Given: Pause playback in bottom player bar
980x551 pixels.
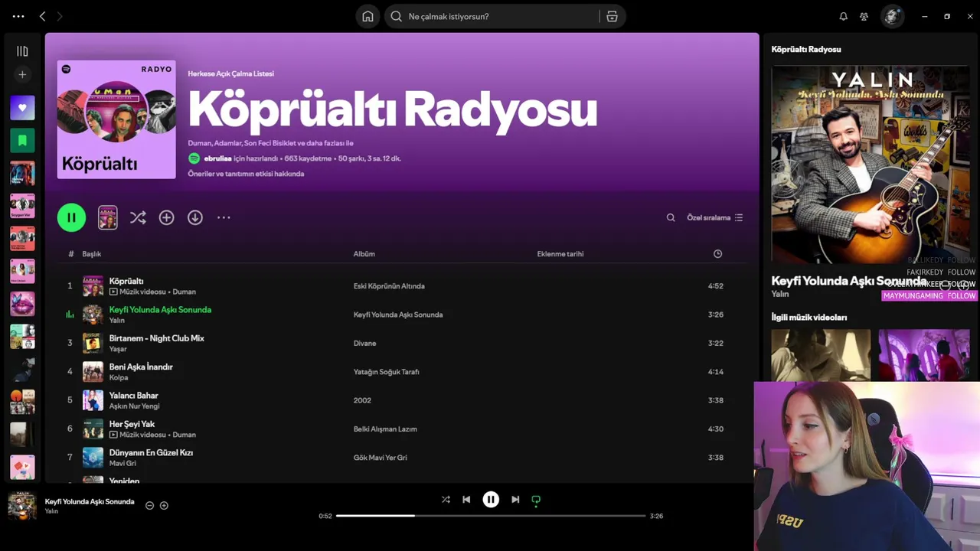Looking at the screenshot, I should pyautogui.click(x=491, y=499).
